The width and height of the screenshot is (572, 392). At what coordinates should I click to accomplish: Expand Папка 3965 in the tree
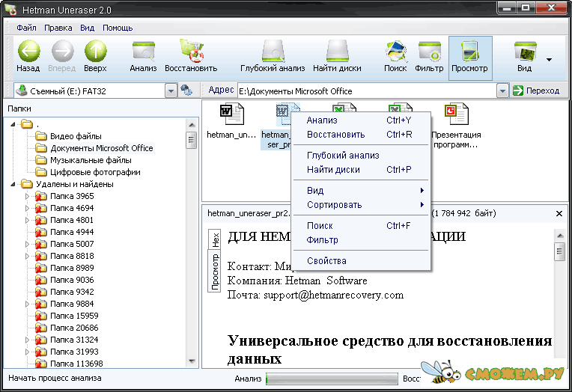click(27, 196)
